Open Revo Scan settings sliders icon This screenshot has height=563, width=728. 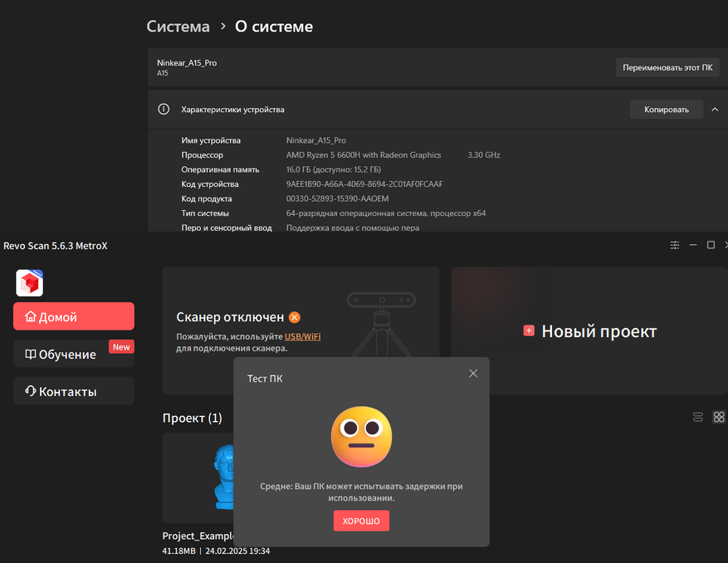[x=675, y=245]
